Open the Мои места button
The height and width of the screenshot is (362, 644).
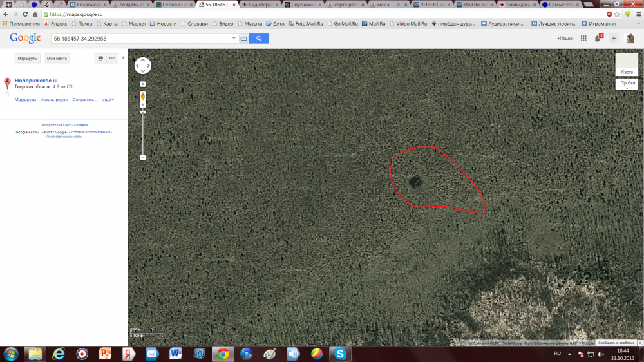(57, 59)
